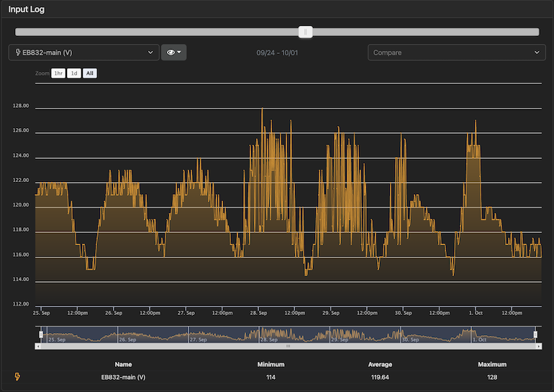Click the Input Log panel title
The width and height of the screenshot is (554, 392).
tap(27, 9)
